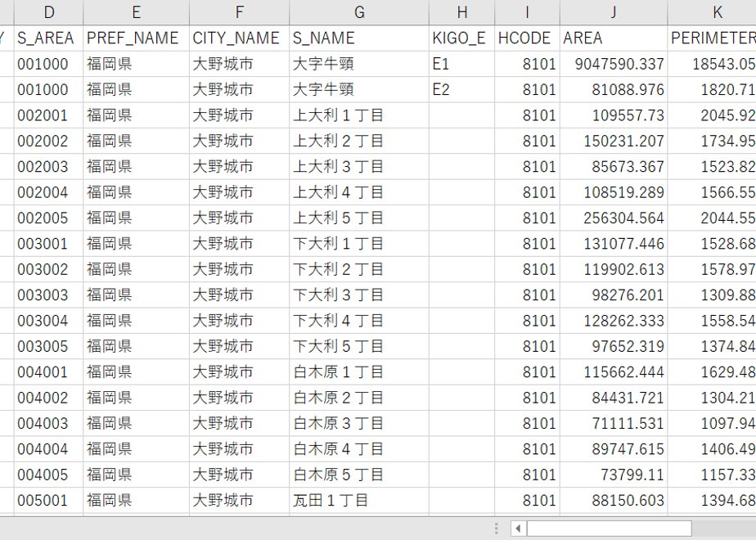Click S_AREA cell 003005
This screenshot has height=540, width=756.
pos(49,346)
